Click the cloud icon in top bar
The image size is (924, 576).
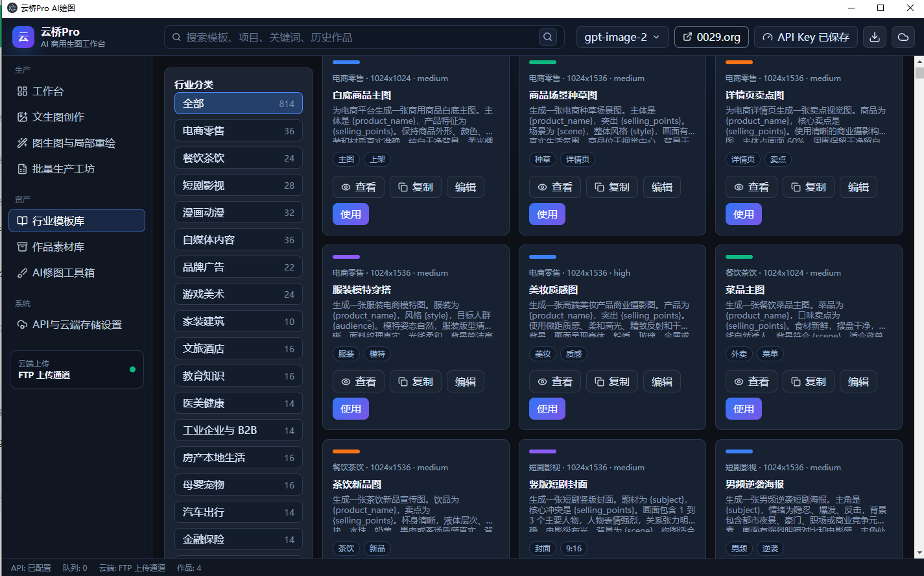[903, 37]
